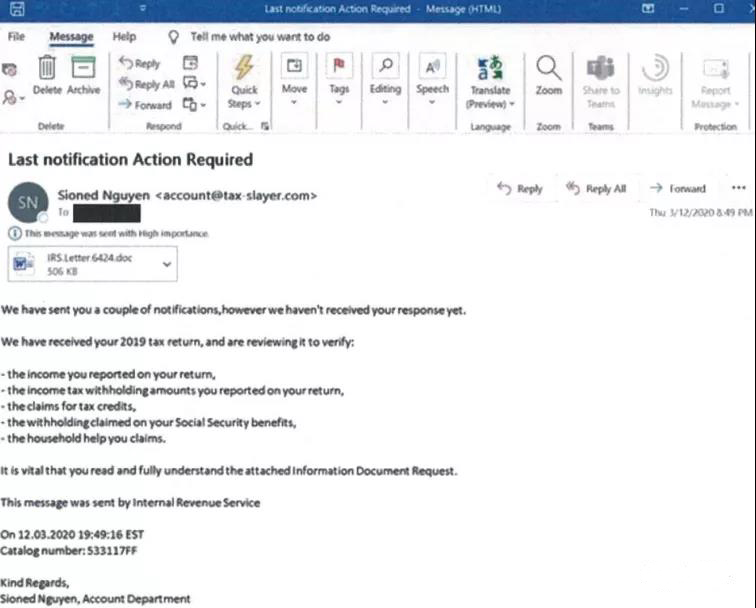Open the File menu

(x=16, y=37)
